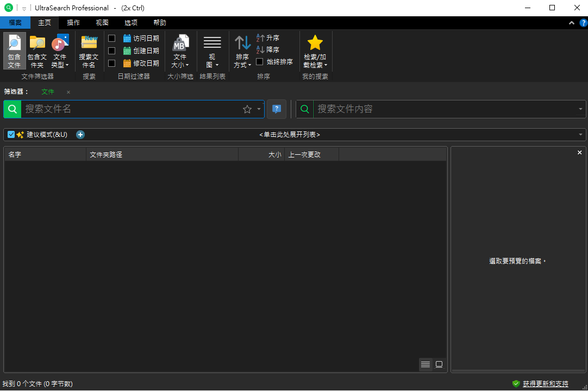Screen dimensions: 588x391
Task: Switch to the details list view icon
Action: click(426, 364)
